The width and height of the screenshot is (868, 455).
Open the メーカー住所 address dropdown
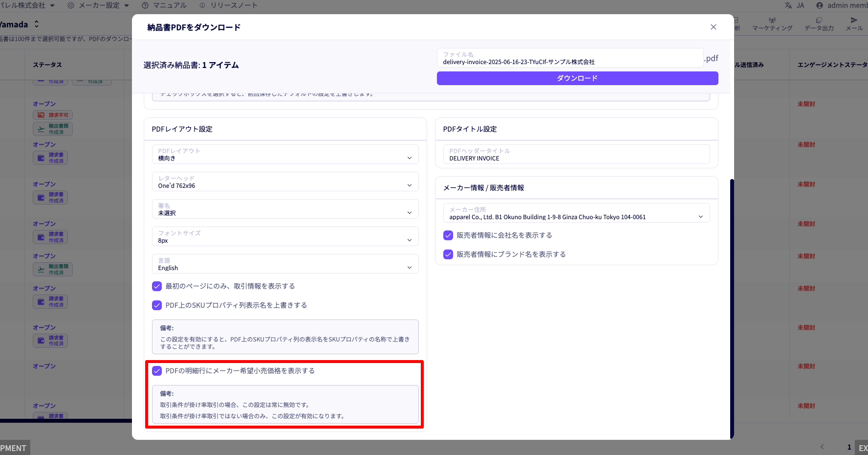(x=576, y=213)
